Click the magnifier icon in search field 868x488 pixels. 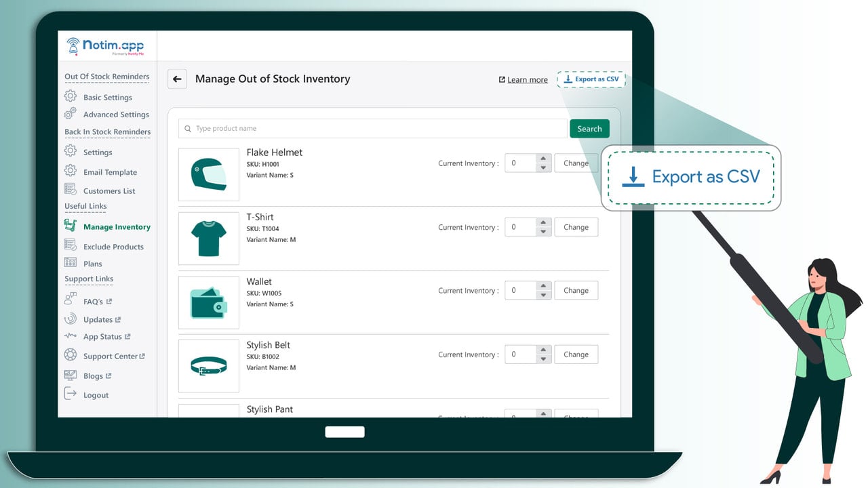(188, 129)
